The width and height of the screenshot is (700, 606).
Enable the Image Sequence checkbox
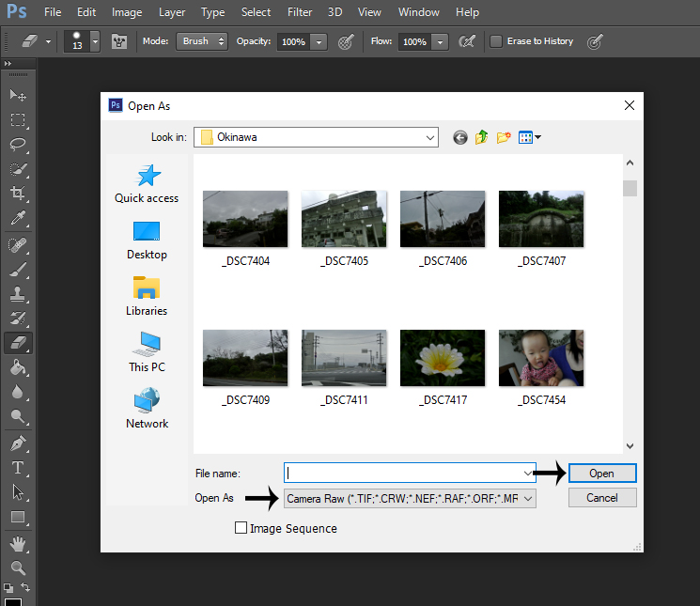coord(241,528)
